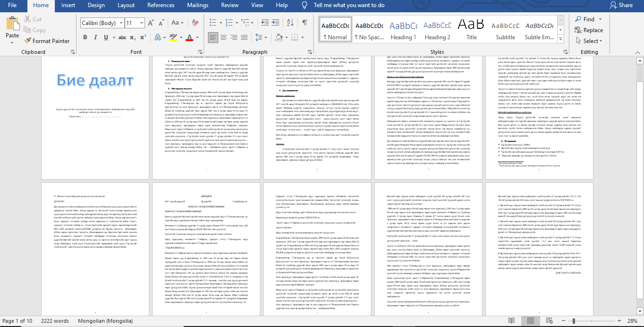Screen dimensions: 644x327
Task: Clear all formatting with the eraser icon
Action: 196,23
